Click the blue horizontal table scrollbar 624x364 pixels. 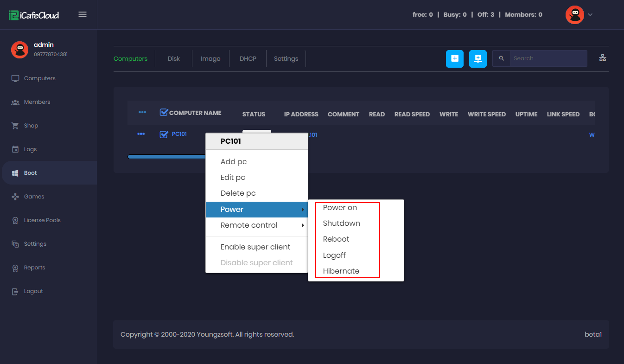[166, 157]
